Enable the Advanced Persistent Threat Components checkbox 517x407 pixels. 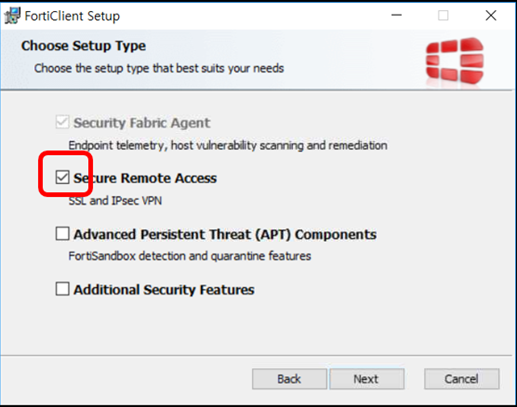62,234
